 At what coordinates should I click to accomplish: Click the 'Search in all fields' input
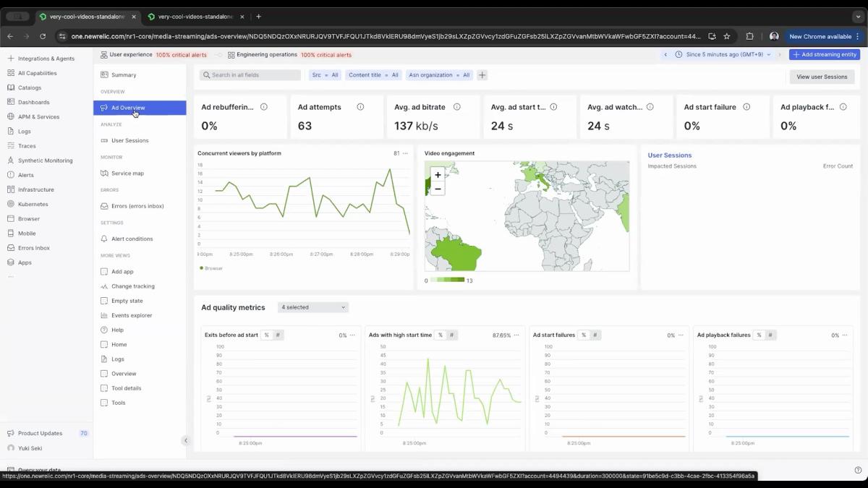pyautogui.click(x=250, y=75)
